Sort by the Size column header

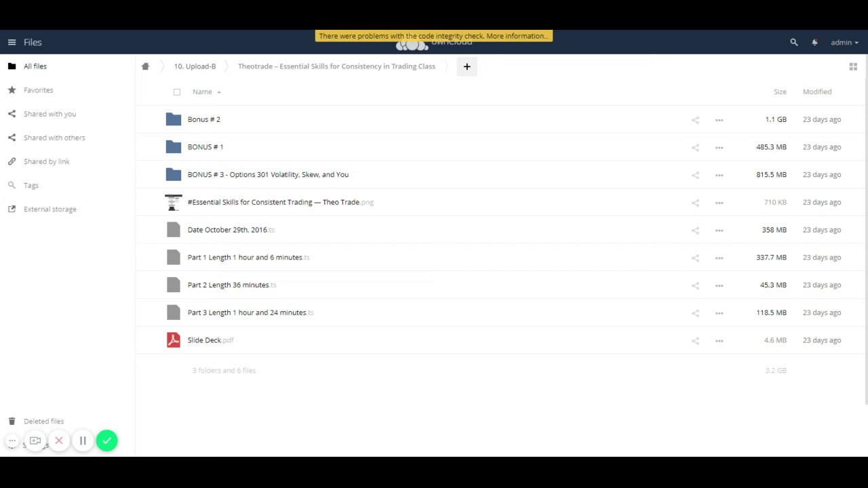tap(780, 91)
